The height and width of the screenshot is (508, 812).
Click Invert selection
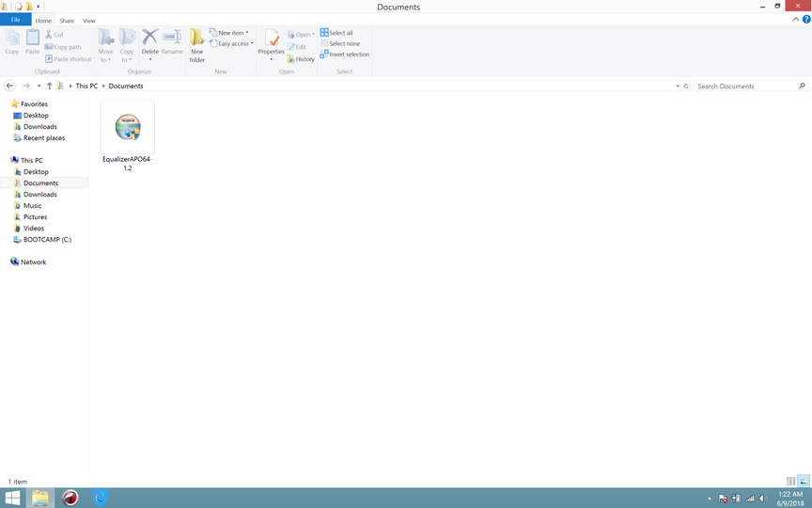tap(345, 54)
